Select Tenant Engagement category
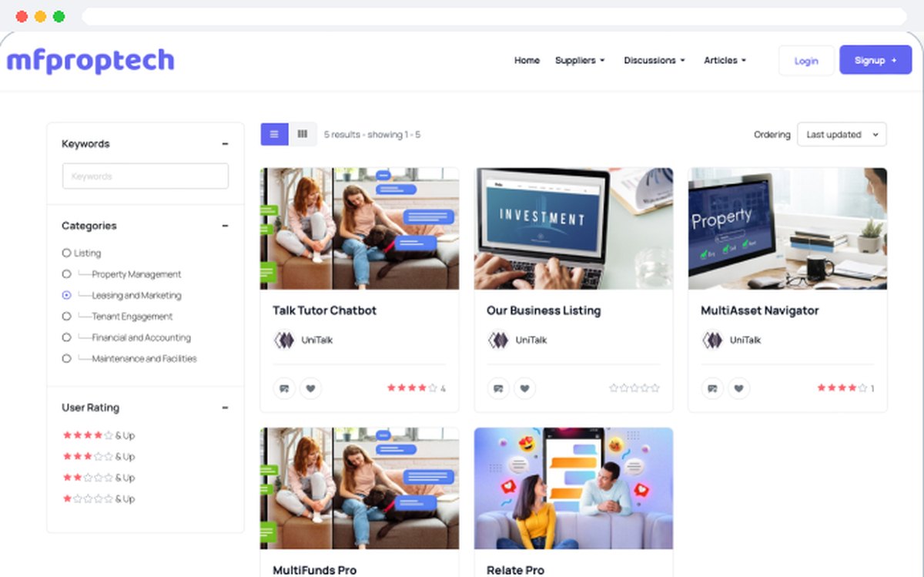 pyautogui.click(x=66, y=316)
